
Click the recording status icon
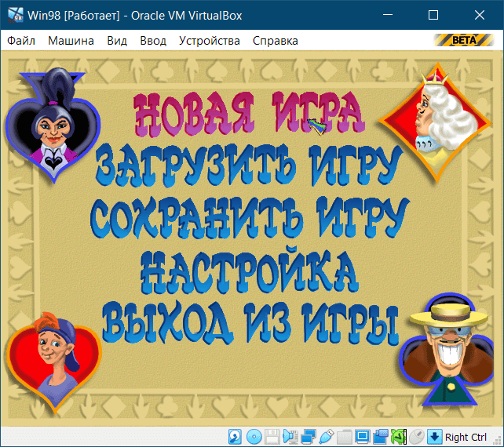(x=381, y=437)
